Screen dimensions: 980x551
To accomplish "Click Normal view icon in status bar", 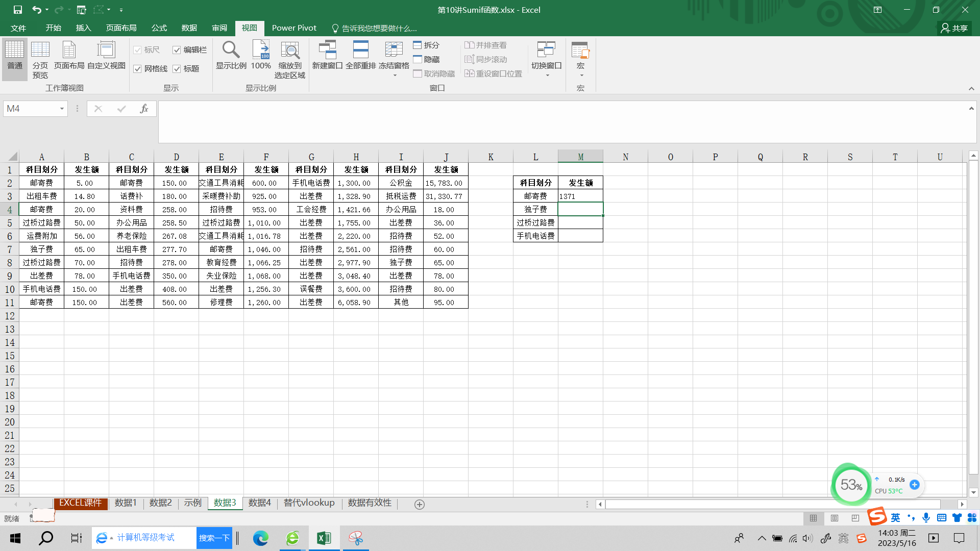I will [814, 518].
